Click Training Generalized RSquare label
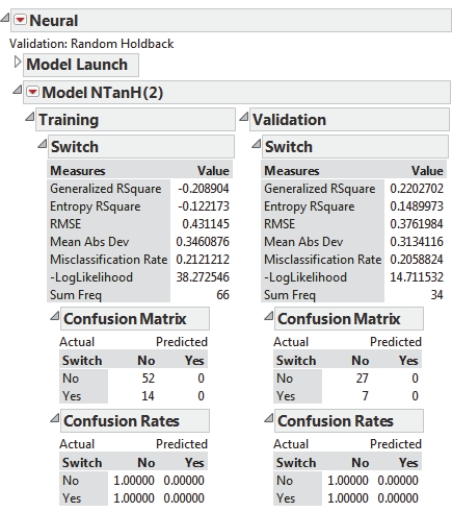This screenshot has width=452, height=512. [x=106, y=189]
